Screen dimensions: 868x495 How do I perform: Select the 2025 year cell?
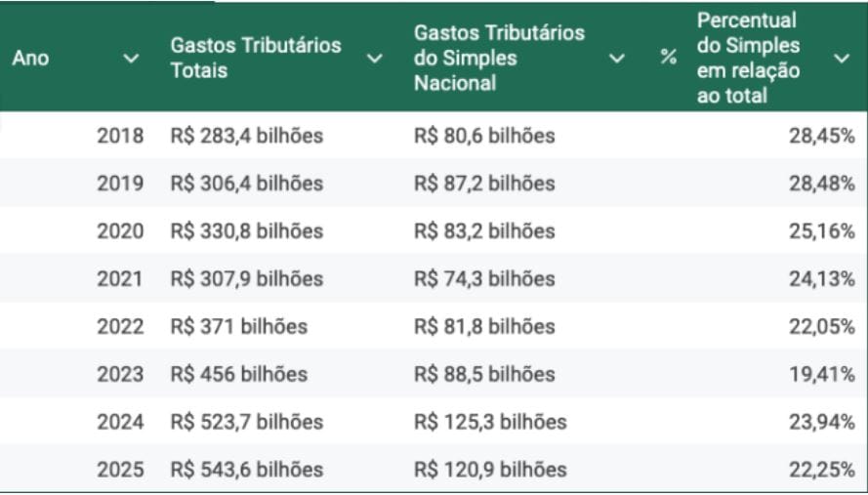pyautogui.click(x=120, y=470)
